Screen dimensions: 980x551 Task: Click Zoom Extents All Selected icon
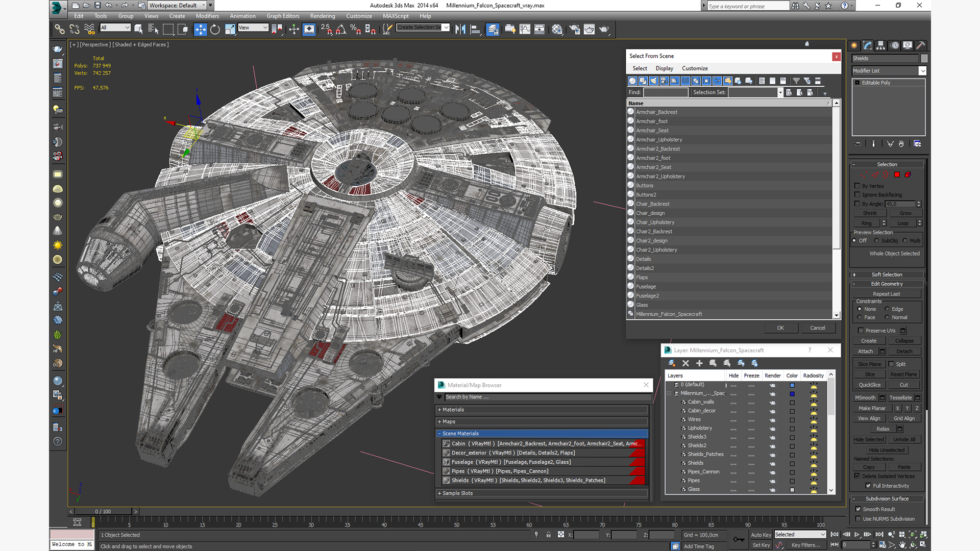click(923, 535)
